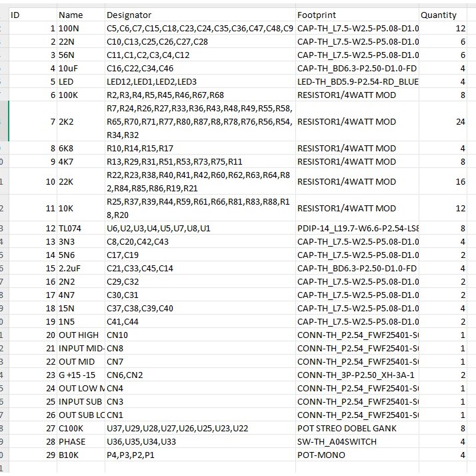
Task: Select the PDIP-14 footprint cell
Action: tap(357, 228)
